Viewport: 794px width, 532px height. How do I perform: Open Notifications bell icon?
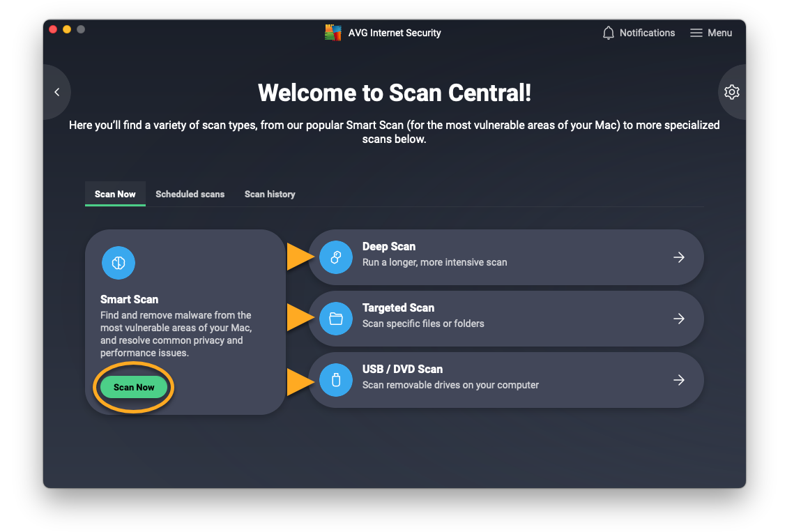point(609,33)
